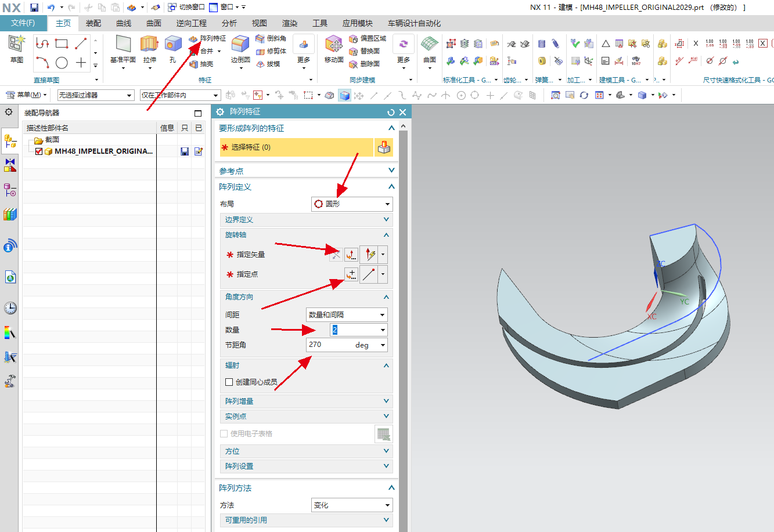This screenshot has height=532, width=774.
Task: Open the 间距 spacing dropdown 数量和间隔
Action: click(x=347, y=314)
